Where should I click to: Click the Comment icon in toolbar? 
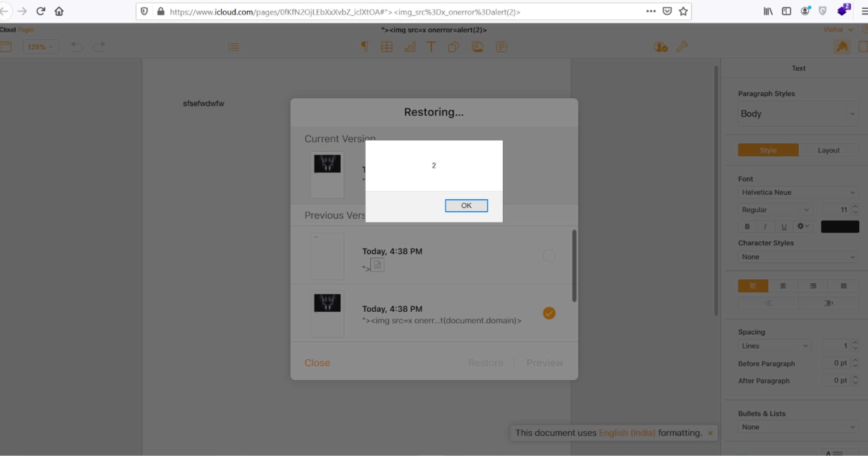click(x=501, y=47)
